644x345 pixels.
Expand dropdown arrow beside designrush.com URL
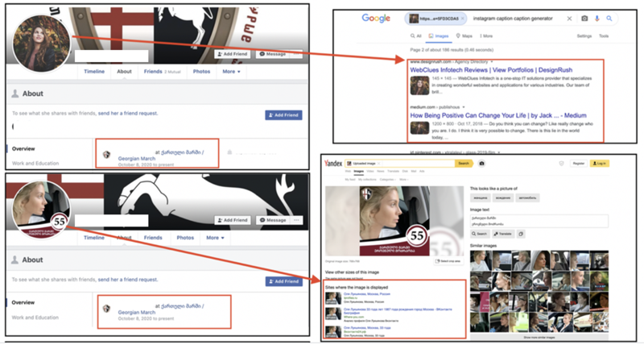(x=492, y=62)
